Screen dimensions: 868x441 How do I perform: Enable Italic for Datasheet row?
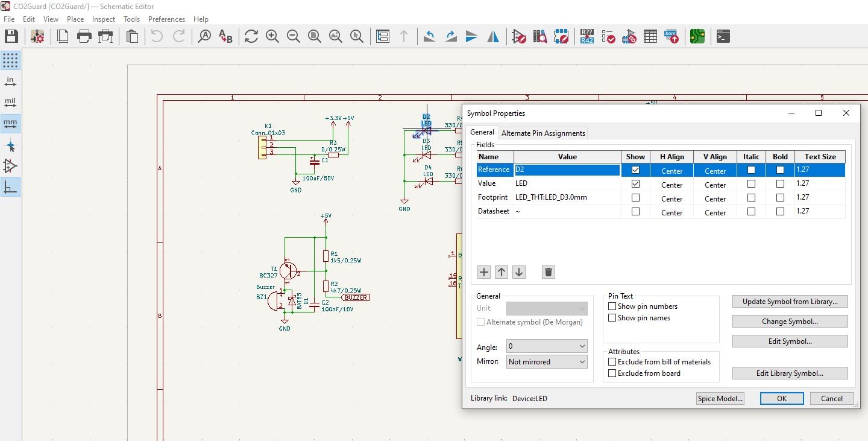tap(751, 212)
